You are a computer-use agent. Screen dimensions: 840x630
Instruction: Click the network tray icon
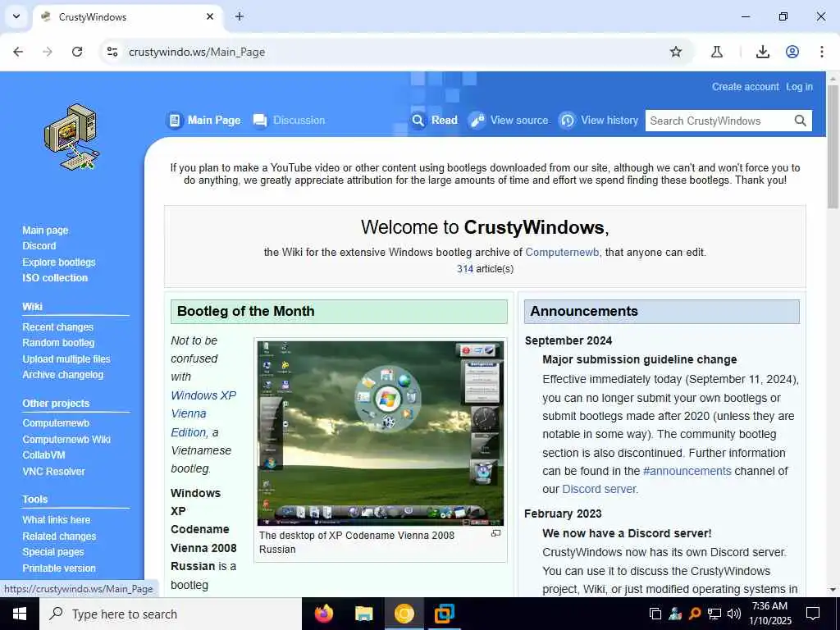(x=714, y=614)
